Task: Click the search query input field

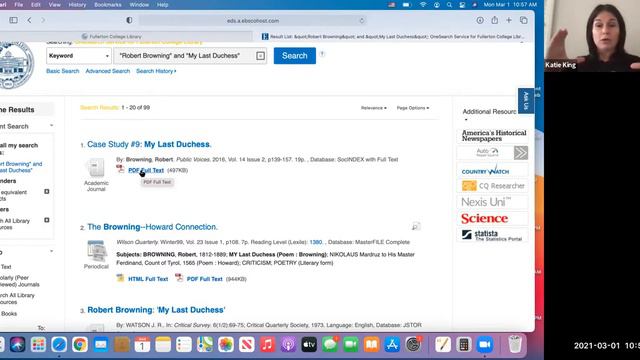Action: click(x=185, y=56)
